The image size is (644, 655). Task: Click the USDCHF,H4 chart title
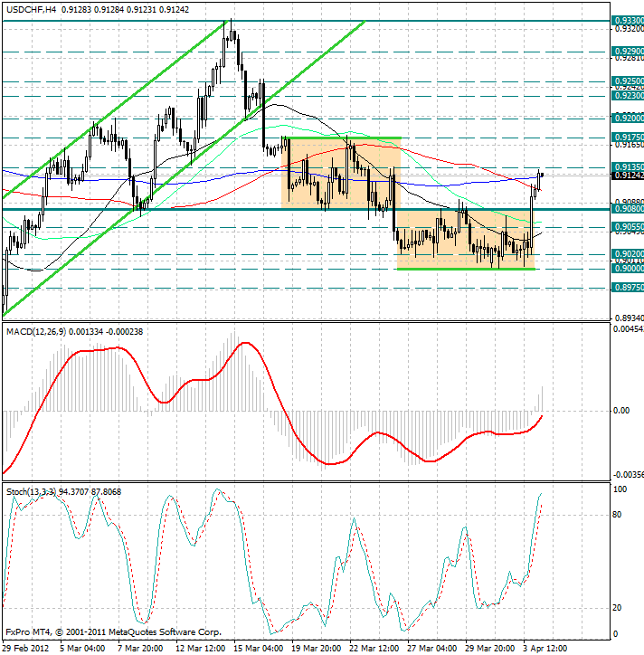point(33,7)
